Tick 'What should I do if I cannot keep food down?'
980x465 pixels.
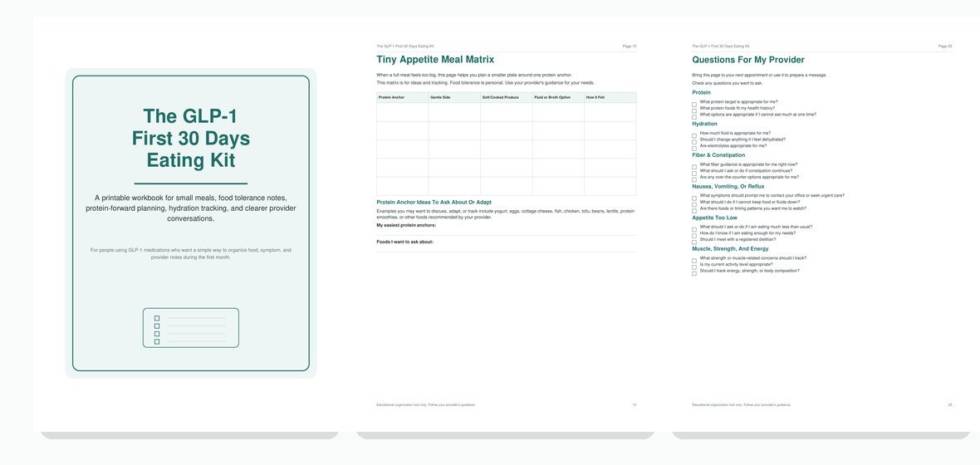(694, 204)
